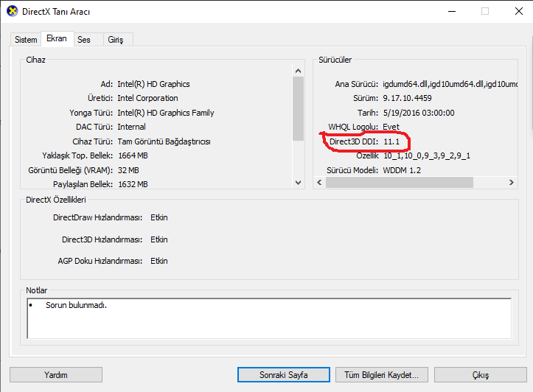This screenshot has height=392, width=533.
Task: Click the Cihaz panel scroll down arrow
Action: coord(298,183)
